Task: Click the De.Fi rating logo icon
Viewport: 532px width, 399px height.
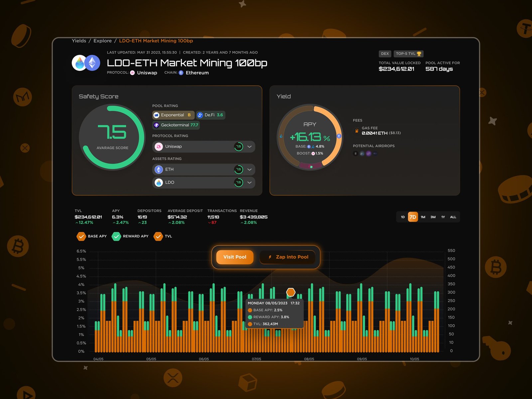Action: (200, 115)
